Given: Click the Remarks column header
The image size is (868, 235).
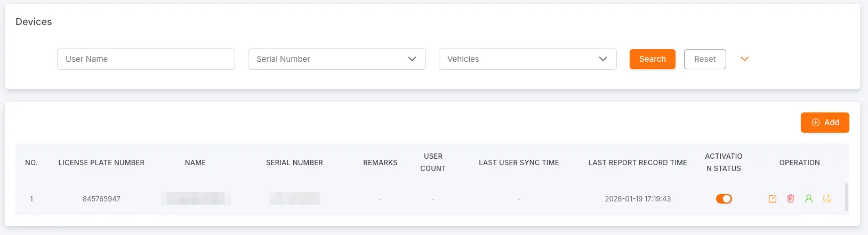Looking at the screenshot, I should coord(380,163).
